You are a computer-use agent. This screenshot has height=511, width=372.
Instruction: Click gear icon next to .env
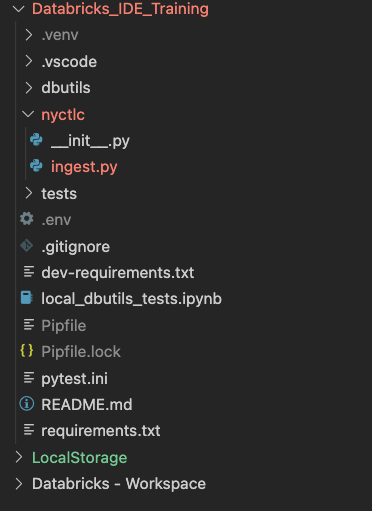coord(27,219)
